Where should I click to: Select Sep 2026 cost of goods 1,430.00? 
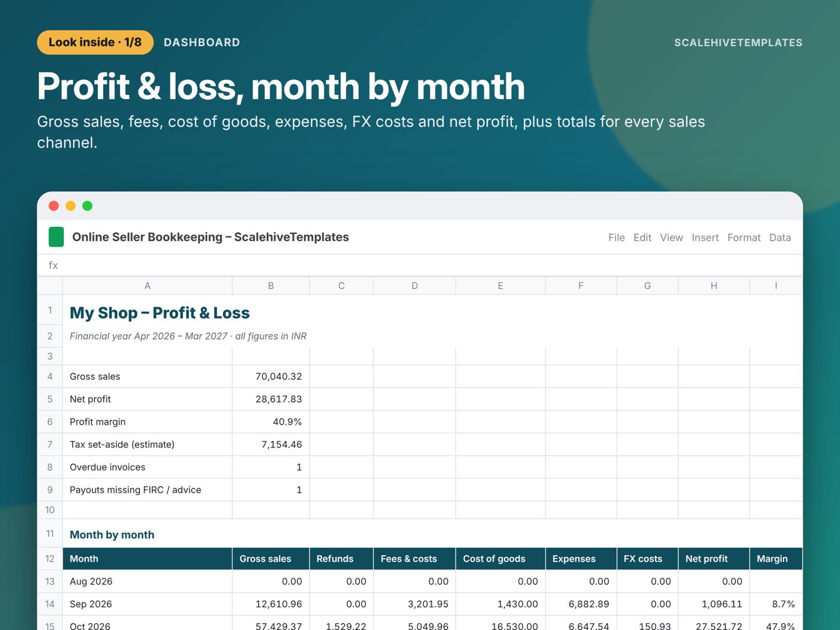(x=500, y=604)
